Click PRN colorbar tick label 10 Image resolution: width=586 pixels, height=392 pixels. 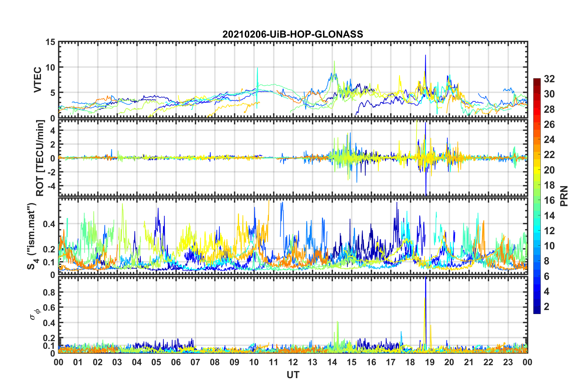pos(549,246)
